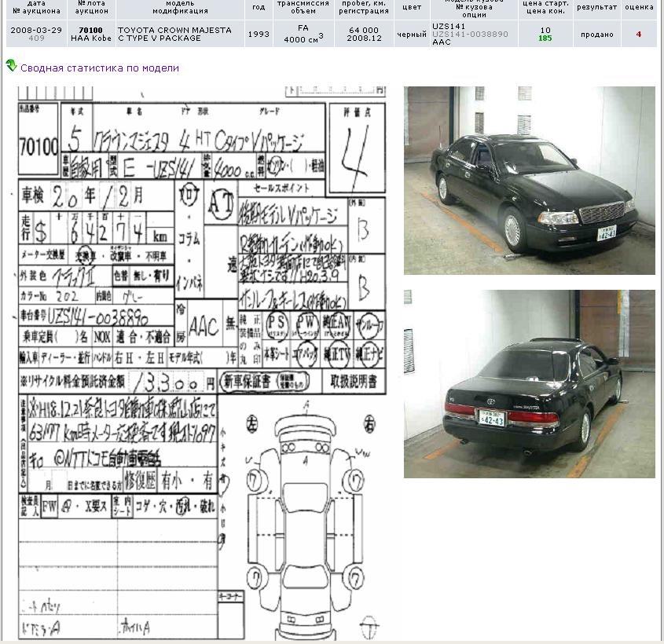Click the auction date 2008-03-29 cell
The height and width of the screenshot is (644, 664).
click(36, 30)
